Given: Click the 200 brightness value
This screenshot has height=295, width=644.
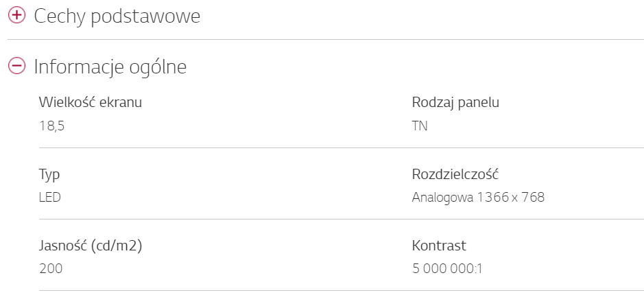Looking at the screenshot, I should [x=51, y=269].
